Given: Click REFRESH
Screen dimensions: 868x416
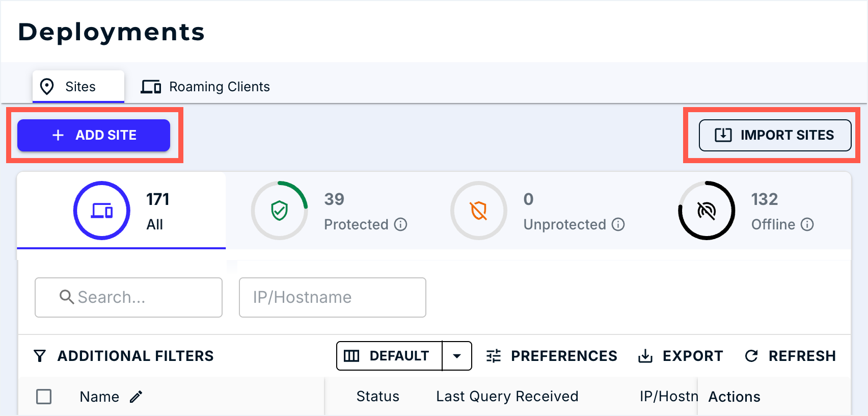Looking at the screenshot, I should point(790,356).
